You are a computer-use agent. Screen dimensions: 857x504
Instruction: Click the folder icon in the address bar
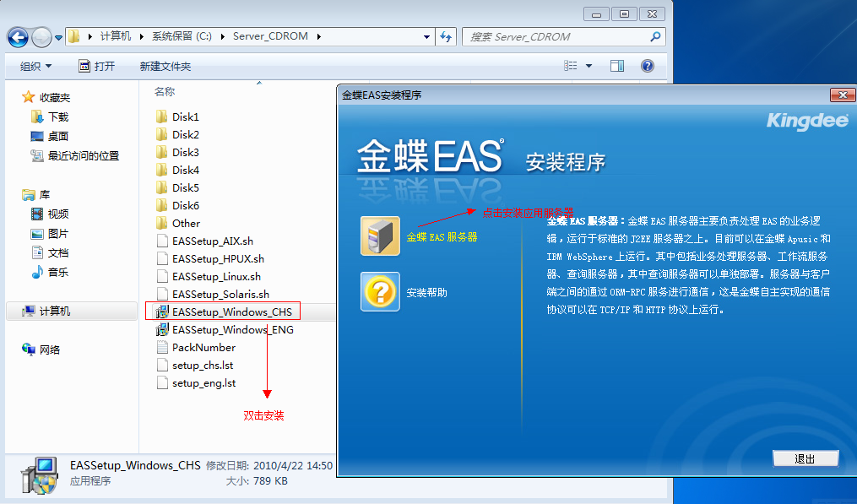(x=73, y=37)
